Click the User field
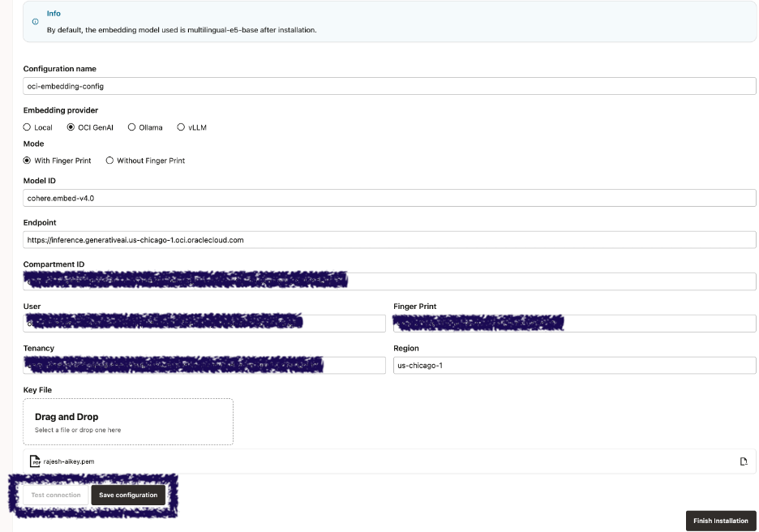The width and height of the screenshot is (759, 532). point(203,323)
